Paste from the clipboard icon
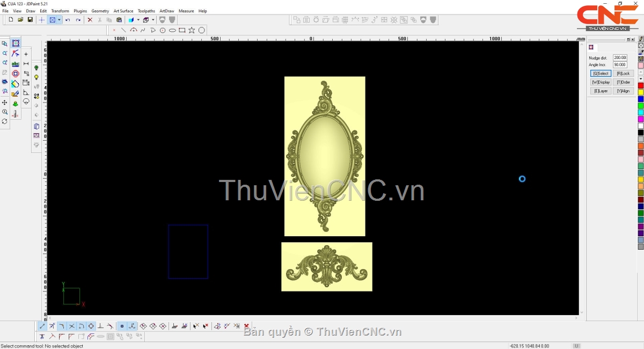The image size is (644, 349). click(119, 20)
